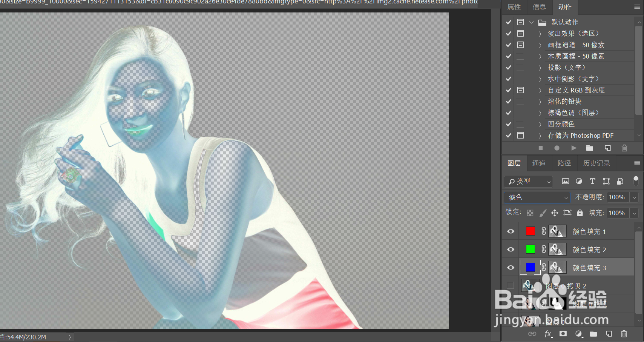This screenshot has height=342, width=644.
Task: Toggle checkmark for 淡出效果（选区）
Action: click(509, 34)
